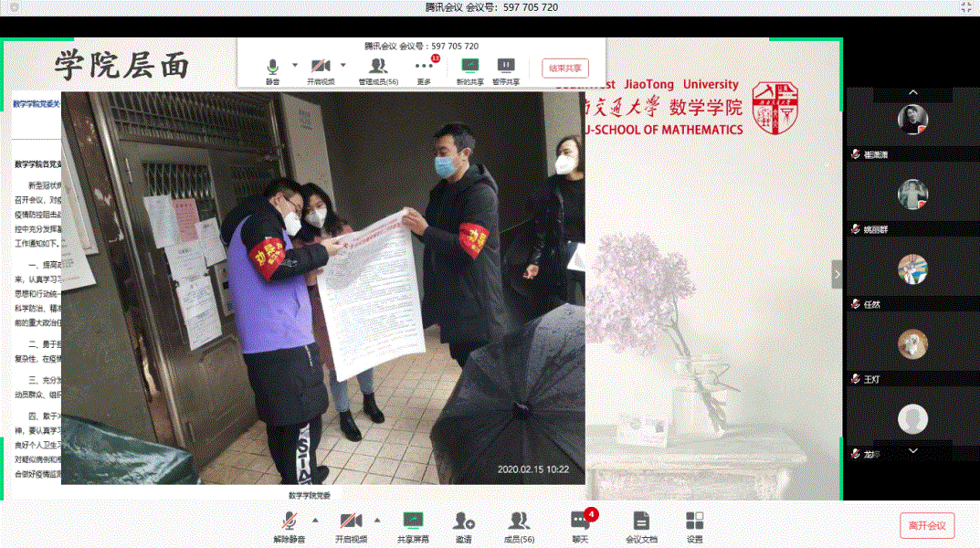This screenshot has height=548, width=980.
Task: Click the meeting info icon in title bar
Action: pyautogui.click(x=15, y=7)
